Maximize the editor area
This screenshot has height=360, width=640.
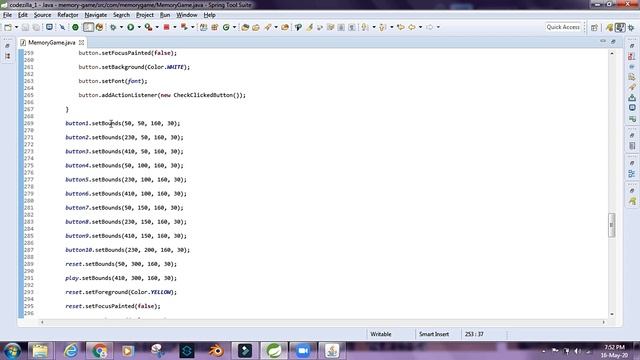click(x=613, y=41)
